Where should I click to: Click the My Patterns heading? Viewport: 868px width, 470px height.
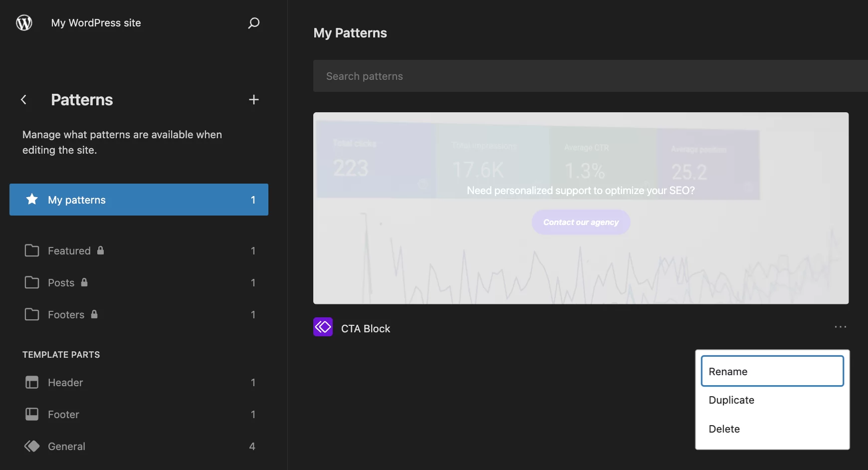pos(350,33)
